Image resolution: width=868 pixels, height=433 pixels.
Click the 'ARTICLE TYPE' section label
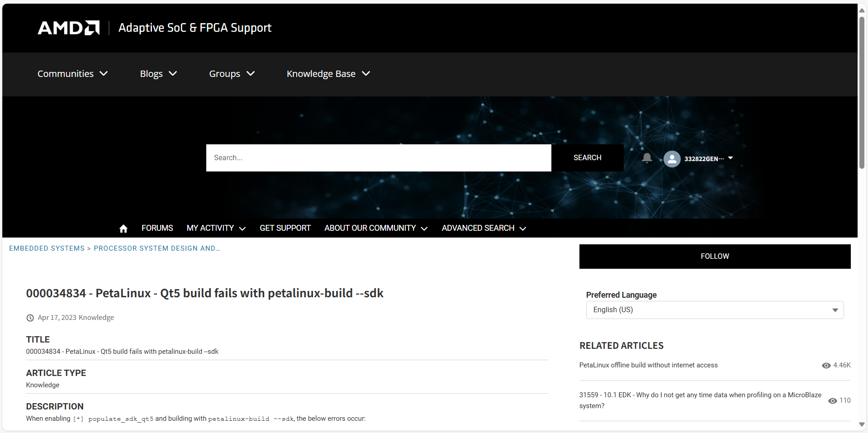coord(56,373)
